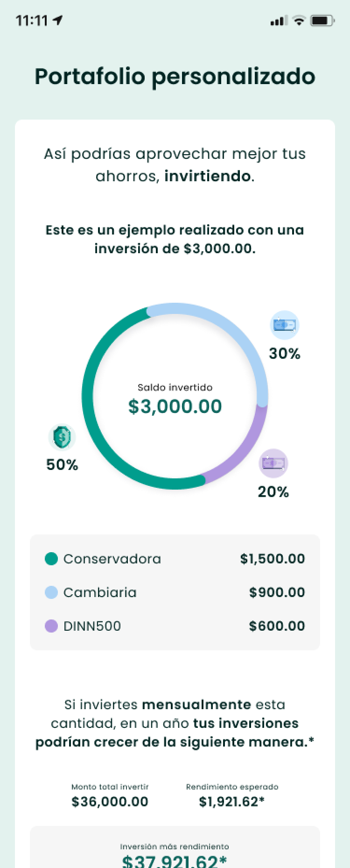
Task: Tap the 20% allocation label
Action: click(273, 492)
